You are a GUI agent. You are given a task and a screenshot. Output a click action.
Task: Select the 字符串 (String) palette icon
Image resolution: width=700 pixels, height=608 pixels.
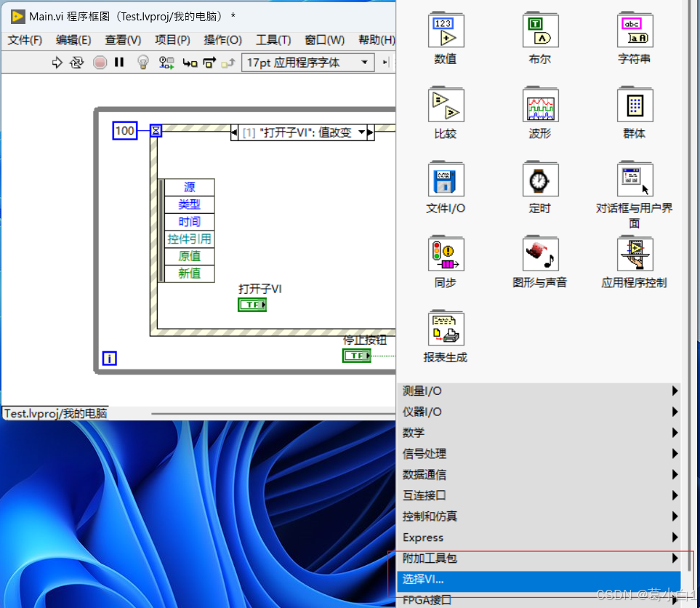click(x=634, y=30)
